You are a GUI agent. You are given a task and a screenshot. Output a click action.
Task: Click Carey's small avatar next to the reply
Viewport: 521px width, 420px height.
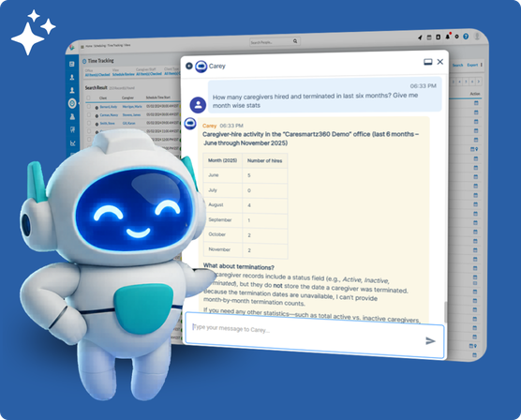point(190,124)
